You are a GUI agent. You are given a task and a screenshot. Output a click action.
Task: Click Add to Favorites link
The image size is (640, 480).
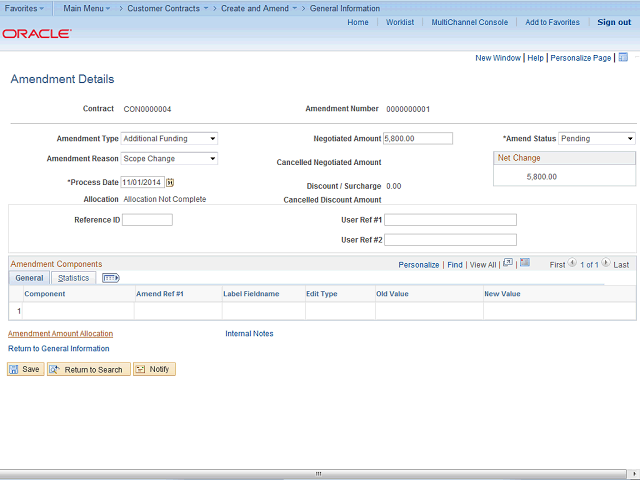(x=552, y=22)
